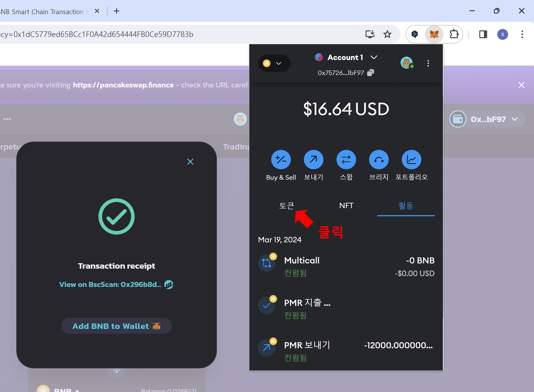Image resolution: width=534 pixels, height=392 pixels.
Task: Click Add BNB to Wallet button
Action: click(116, 326)
